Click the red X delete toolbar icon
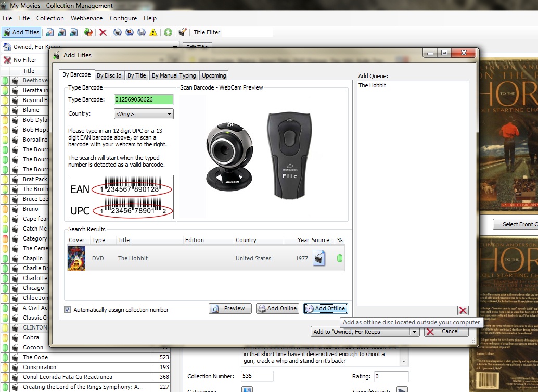Screen dimensions: 538x392 pyautogui.click(x=103, y=32)
